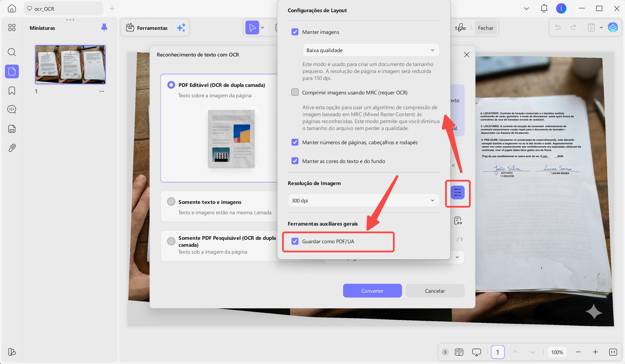The image size is (625, 364).
Task: Open notifications bell
Action: tap(544, 8)
